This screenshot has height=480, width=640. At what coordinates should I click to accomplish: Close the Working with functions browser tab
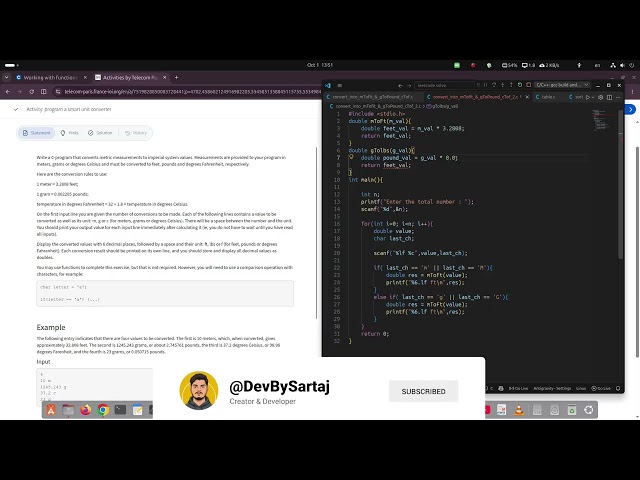pos(85,77)
